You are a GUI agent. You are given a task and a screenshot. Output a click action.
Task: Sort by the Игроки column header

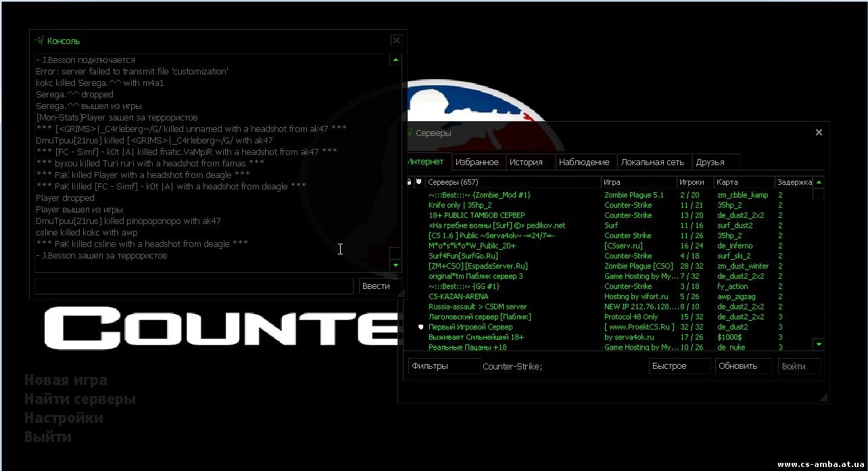point(696,182)
